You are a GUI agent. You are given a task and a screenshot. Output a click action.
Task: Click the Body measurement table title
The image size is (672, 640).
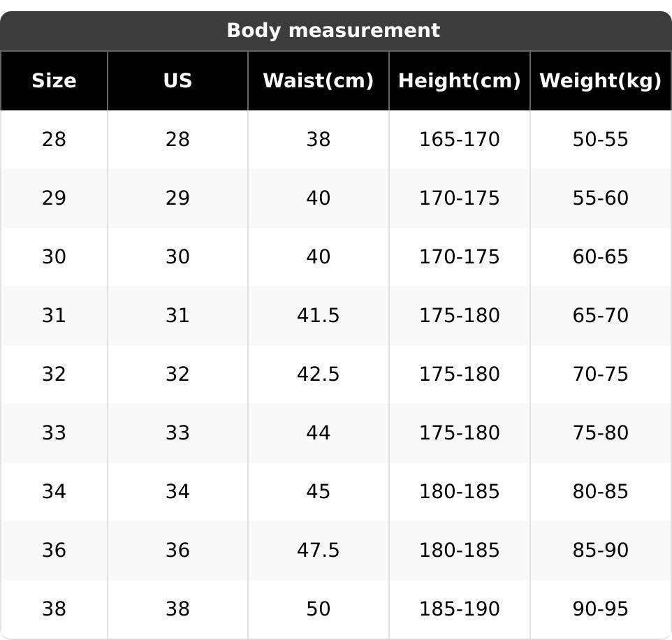333,31
